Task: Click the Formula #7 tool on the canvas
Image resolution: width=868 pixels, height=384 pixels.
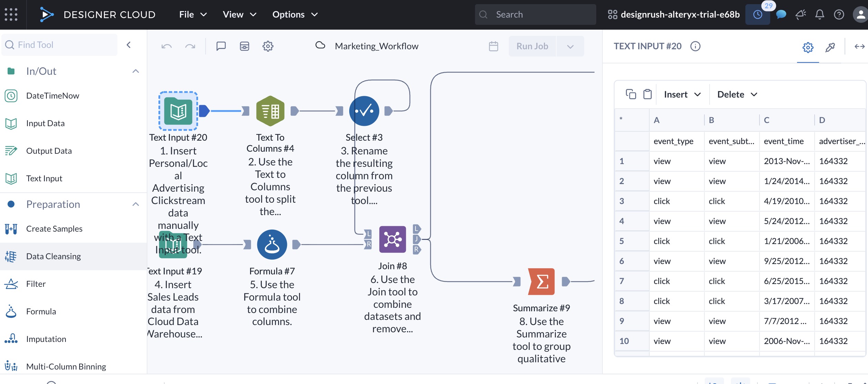Action: pyautogui.click(x=272, y=244)
